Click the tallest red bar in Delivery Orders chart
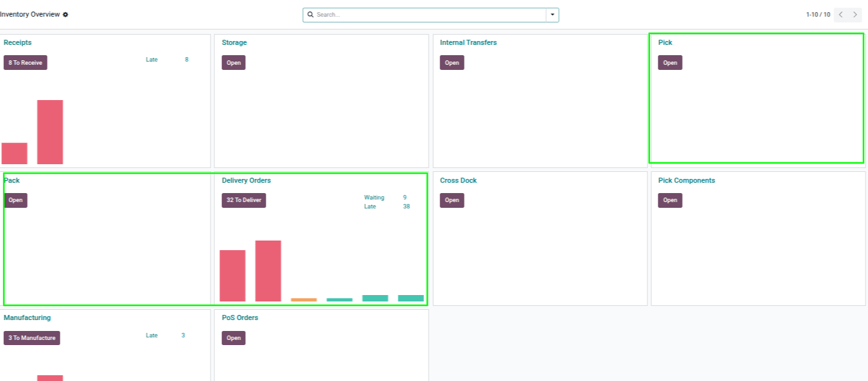 [268, 271]
